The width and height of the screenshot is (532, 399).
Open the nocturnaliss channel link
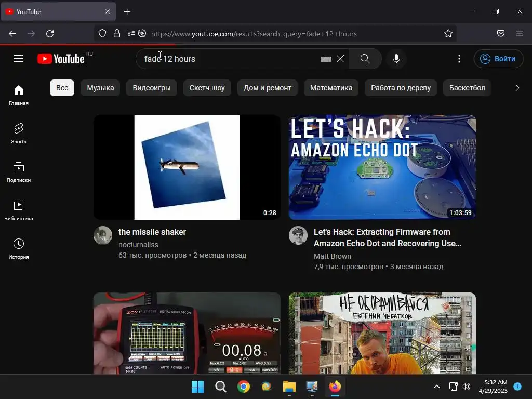(138, 245)
